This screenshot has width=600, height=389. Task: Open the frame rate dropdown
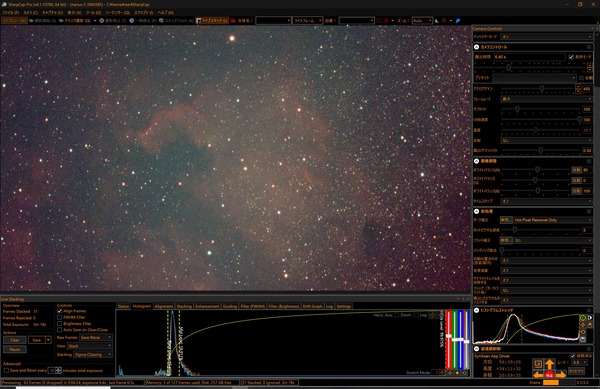tap(546, 99)
